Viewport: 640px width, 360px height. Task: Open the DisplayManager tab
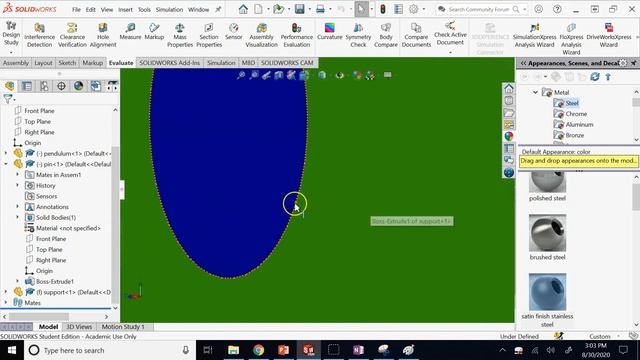pos(78,86)
